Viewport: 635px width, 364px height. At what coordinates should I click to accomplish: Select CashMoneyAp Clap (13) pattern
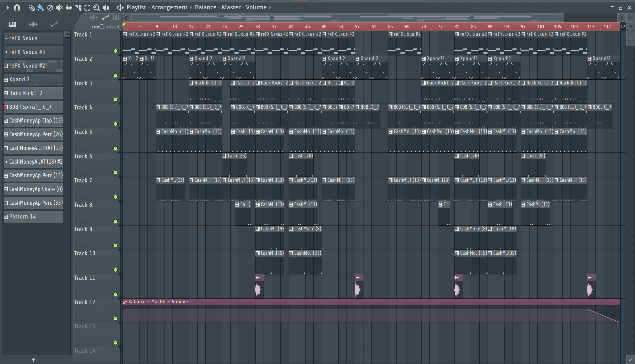tap(33, 121)
